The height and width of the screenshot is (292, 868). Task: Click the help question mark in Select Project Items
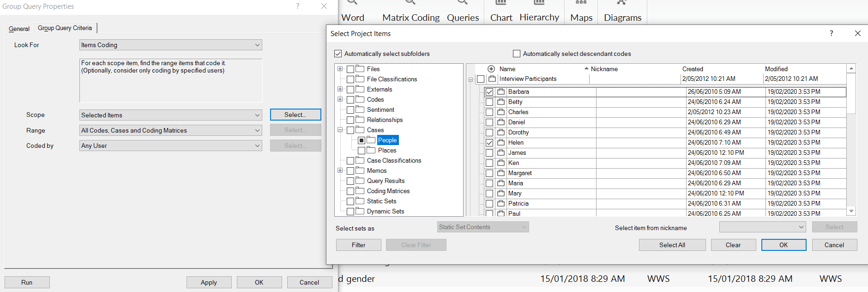click(832, 33)
